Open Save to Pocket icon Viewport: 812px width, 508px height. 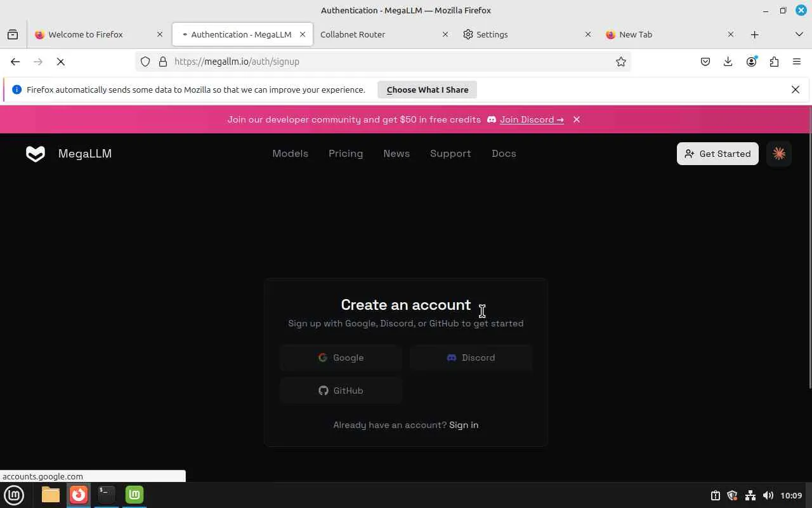[705, 62]
